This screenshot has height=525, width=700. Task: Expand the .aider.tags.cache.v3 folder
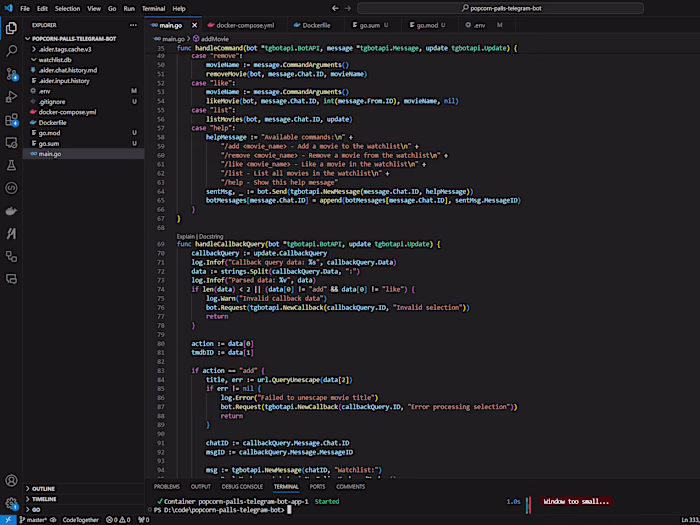point(64,49)
